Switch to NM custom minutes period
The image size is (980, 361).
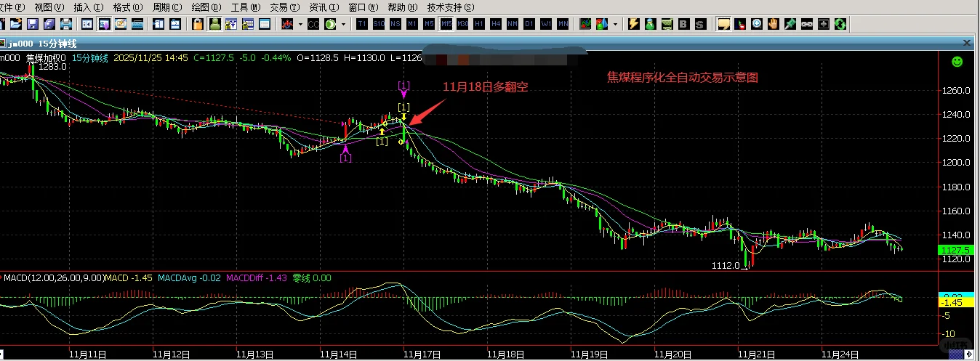coord(513,24)
